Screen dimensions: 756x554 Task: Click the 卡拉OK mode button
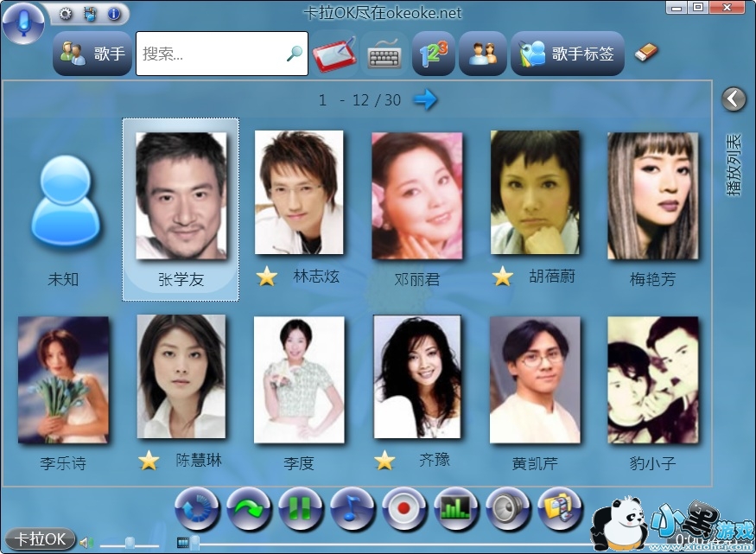pyautogui.click(x=40, y=539)
